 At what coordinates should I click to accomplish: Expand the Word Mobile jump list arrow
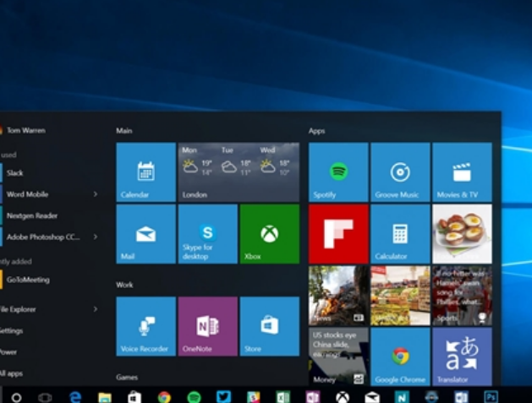95,194
